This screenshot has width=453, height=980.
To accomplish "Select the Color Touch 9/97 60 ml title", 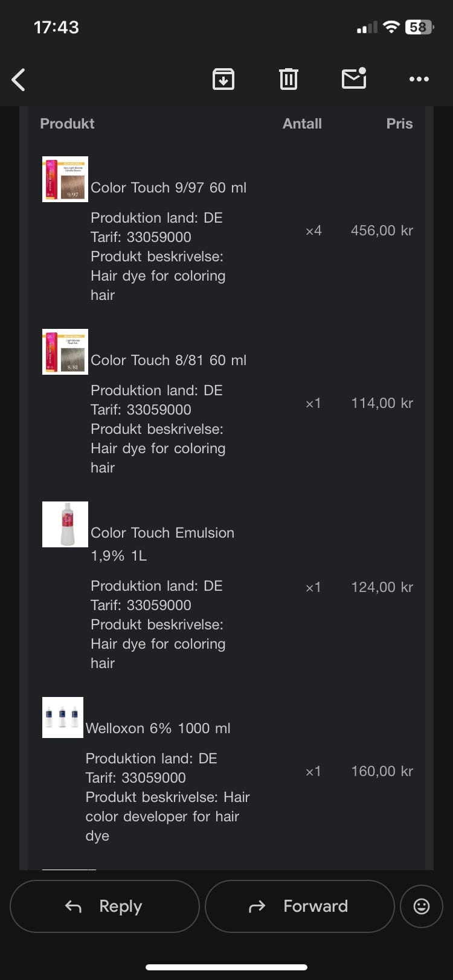I will 169,188.
